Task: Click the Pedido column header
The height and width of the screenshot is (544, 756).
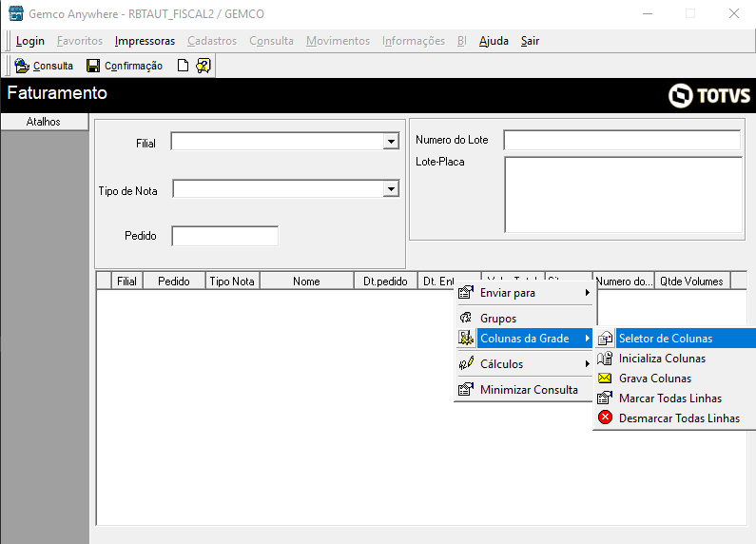Action: click(x=174, y=282)
